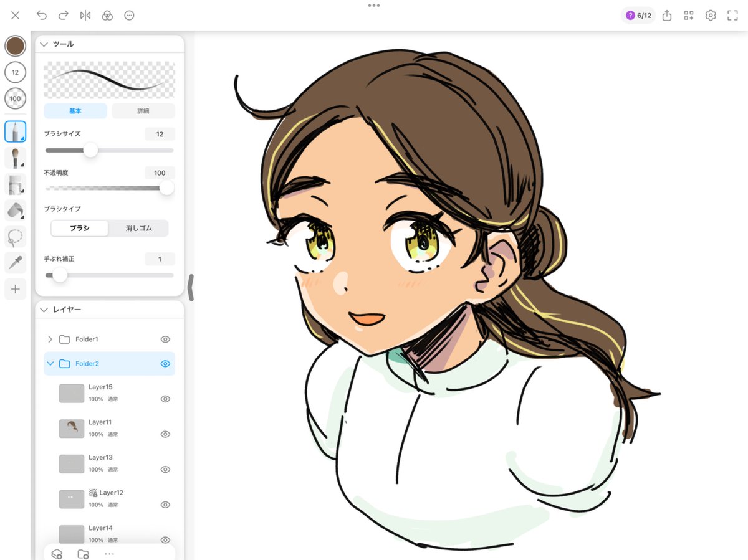
Task: Set brush type to ブラシ
Action: [x=79, y=228]
